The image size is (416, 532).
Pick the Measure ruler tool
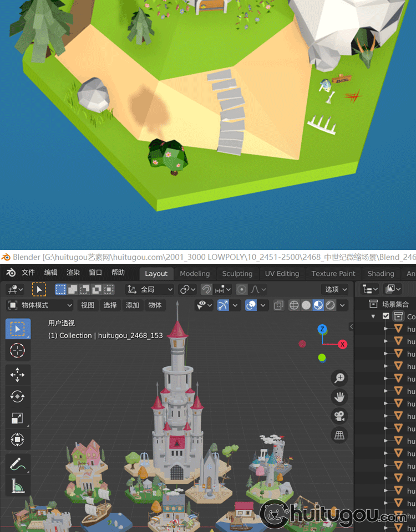tap(17, 486)
